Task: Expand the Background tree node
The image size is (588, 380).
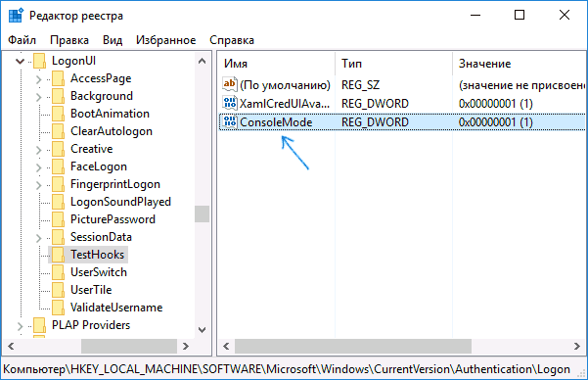Action: (38, 97)
